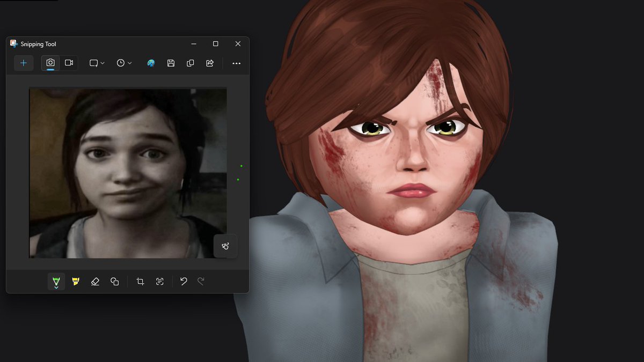Select the yellow highlighter tool
The image size is (644, 362).
click(76, 282)
